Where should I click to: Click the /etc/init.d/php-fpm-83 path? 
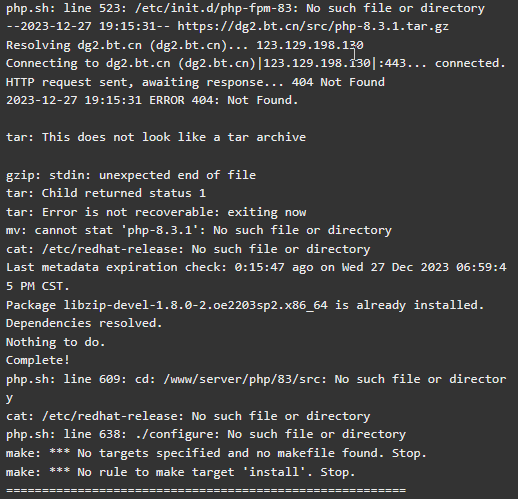click(213, 8)
